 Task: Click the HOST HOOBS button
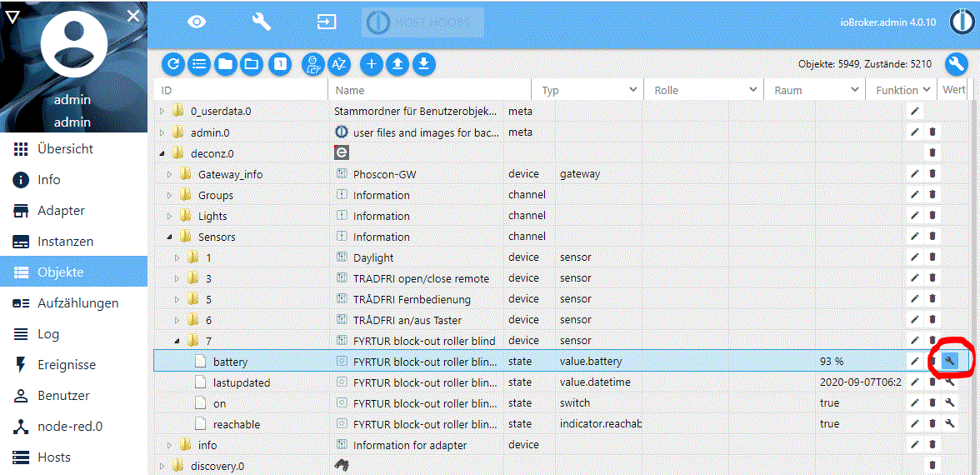[x=422, y=22]
